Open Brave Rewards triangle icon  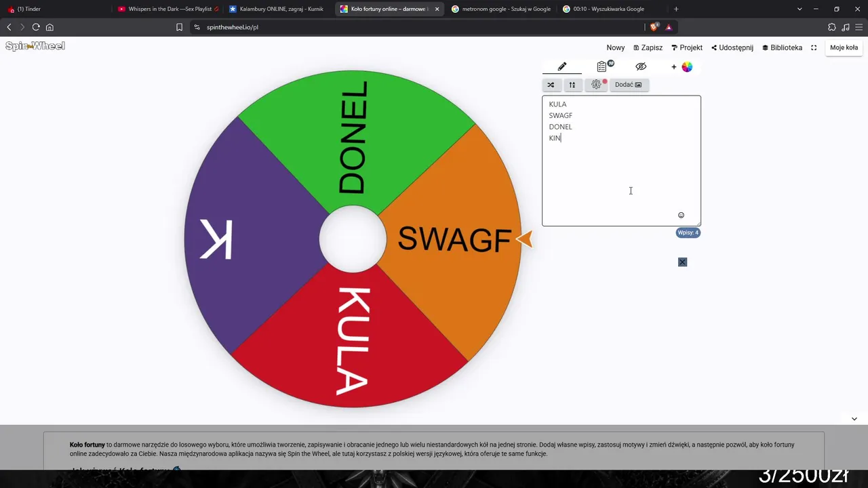click(669, 27)
